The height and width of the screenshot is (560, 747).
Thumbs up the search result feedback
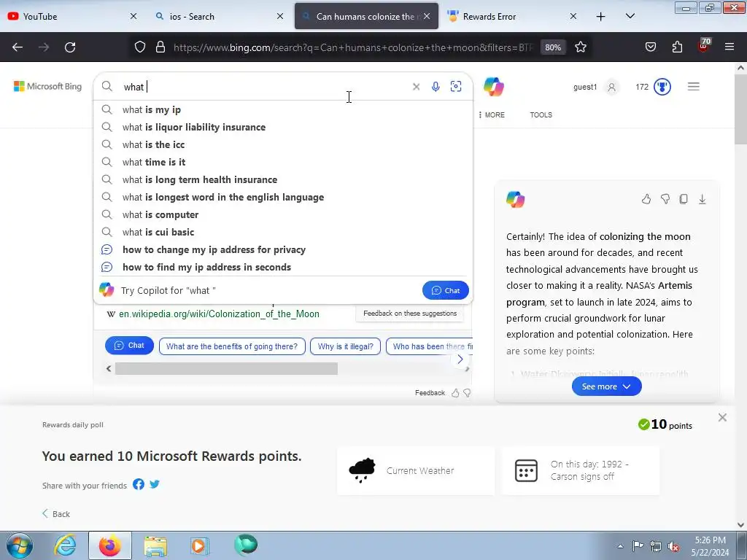[455, 393]
